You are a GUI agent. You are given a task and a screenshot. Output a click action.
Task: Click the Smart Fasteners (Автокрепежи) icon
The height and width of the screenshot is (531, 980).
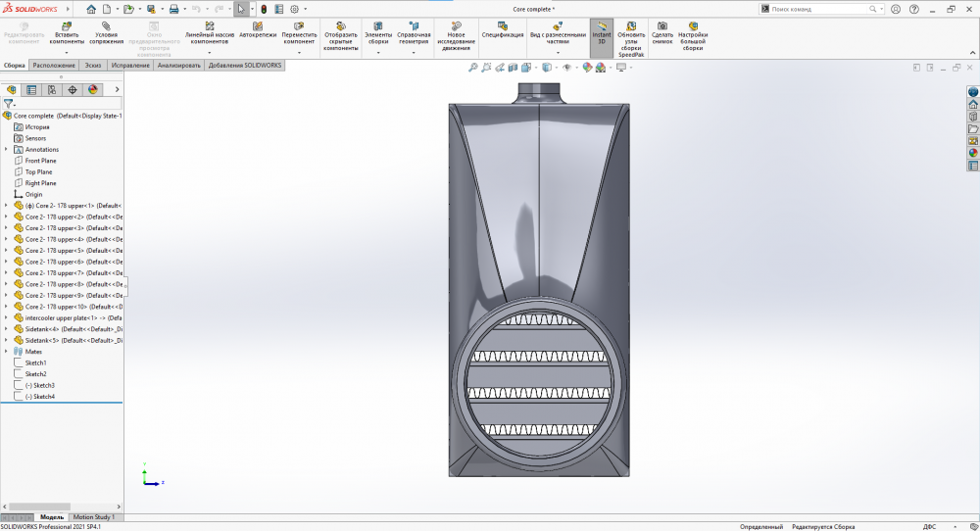click(256, 25)
